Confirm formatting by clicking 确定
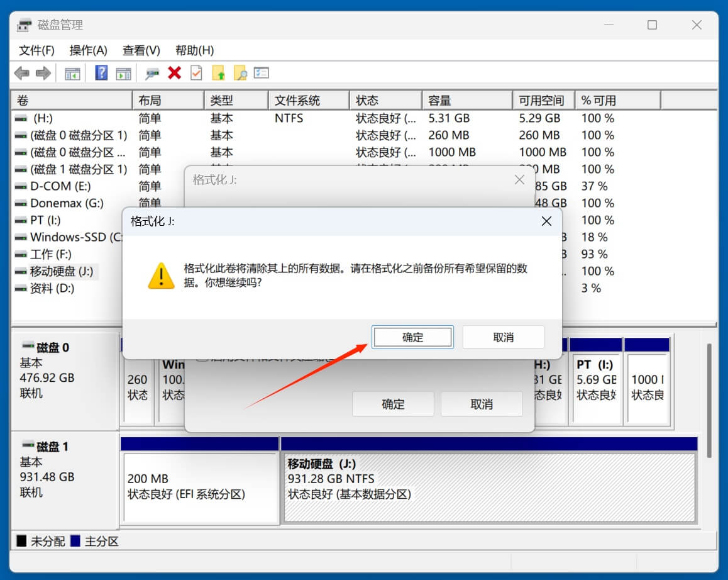The height and width of the screenshot is (580, 728). [x=412, y=337]
